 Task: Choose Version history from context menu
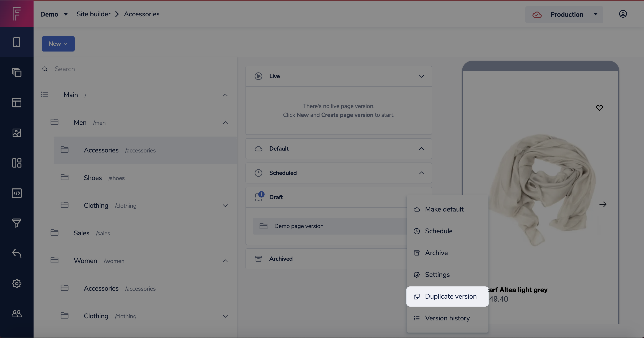(x=448, y=318)
